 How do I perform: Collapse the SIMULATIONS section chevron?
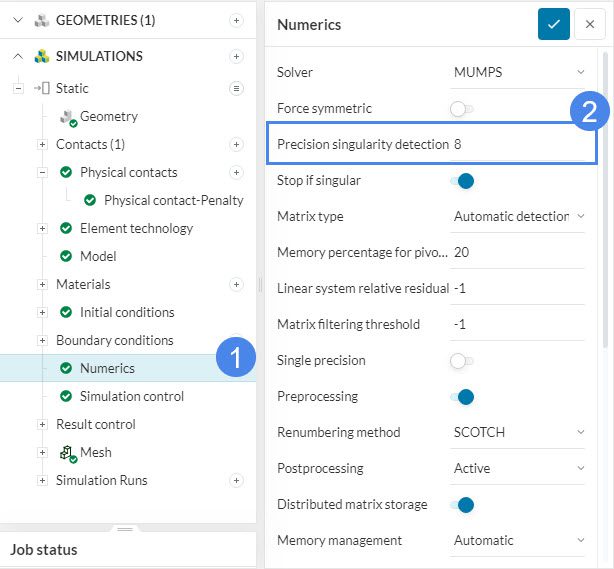pyautogui.click(x=18, y=56)
